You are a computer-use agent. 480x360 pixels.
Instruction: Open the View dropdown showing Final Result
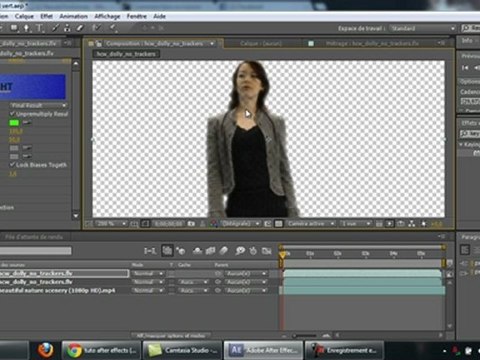[x=38, y=105]
